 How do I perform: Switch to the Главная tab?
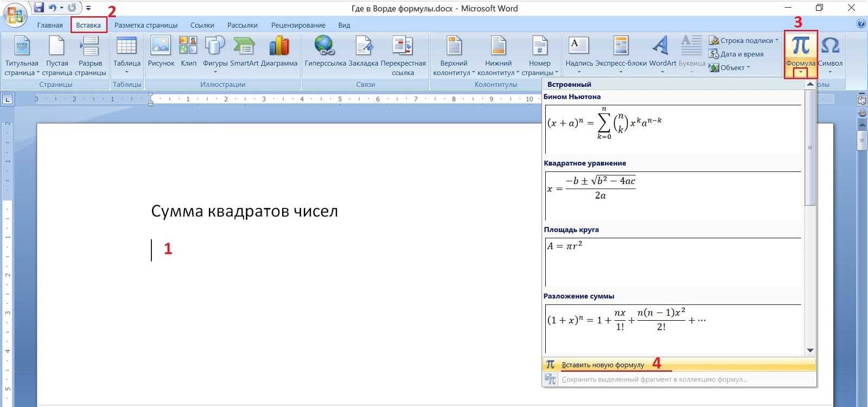pos(50,25)
